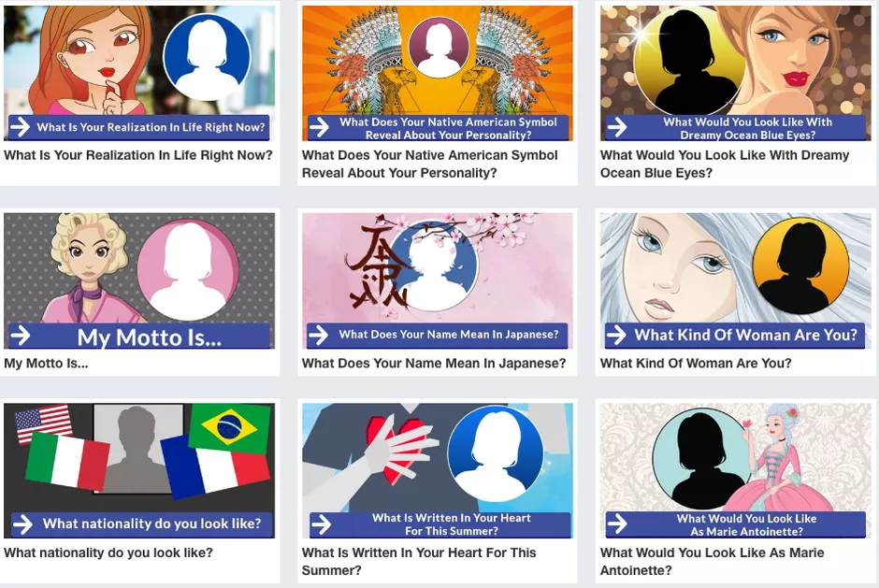Image resolution: width=879 pixels, height=588 pixels.
Task: Open 'My Motto Is...' title link below image
Action: pyautogui.click(x=46, y=364)
